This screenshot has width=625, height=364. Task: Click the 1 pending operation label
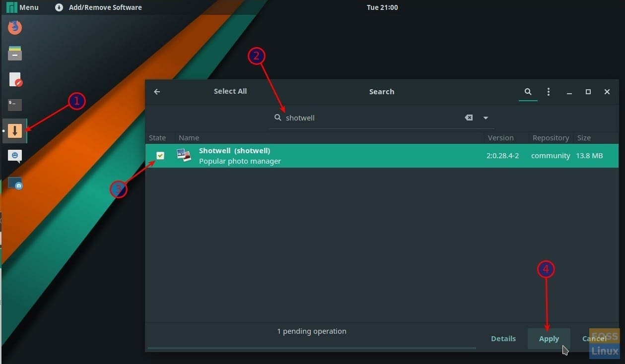[312, 331]
